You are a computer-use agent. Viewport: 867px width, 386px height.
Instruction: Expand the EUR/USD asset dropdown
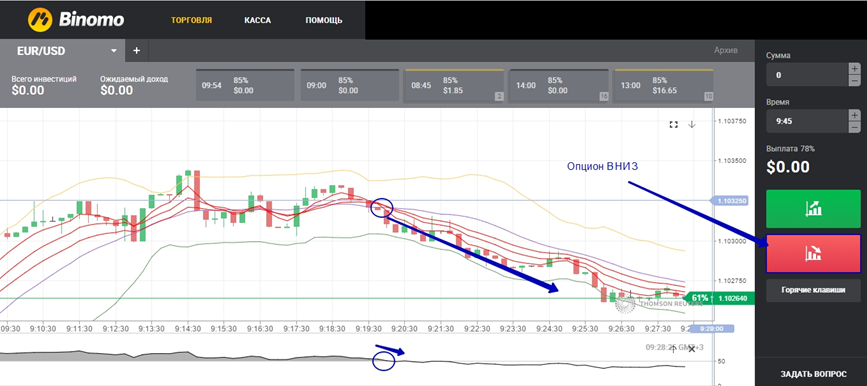[114, 51]
